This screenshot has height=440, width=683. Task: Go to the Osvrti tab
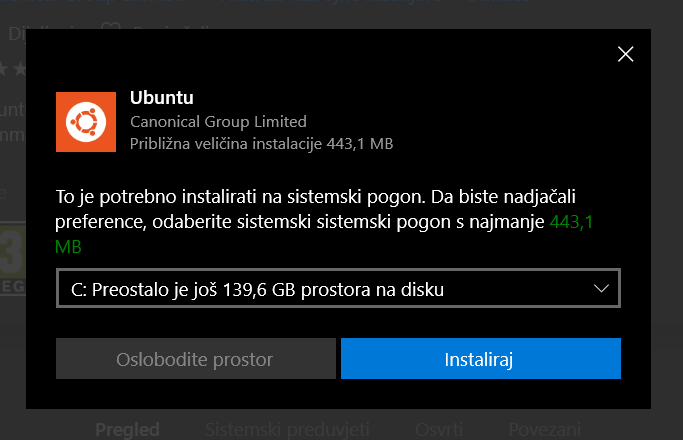click(438, 429)
